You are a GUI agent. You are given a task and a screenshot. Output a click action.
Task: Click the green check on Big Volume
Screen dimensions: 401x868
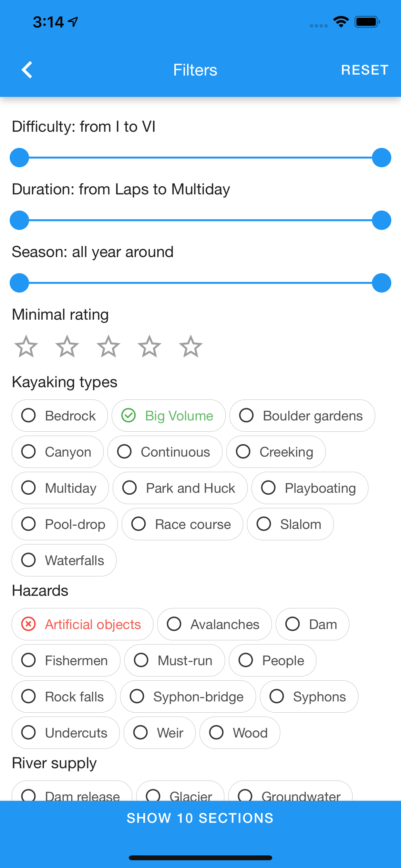(x=129, y=416)
